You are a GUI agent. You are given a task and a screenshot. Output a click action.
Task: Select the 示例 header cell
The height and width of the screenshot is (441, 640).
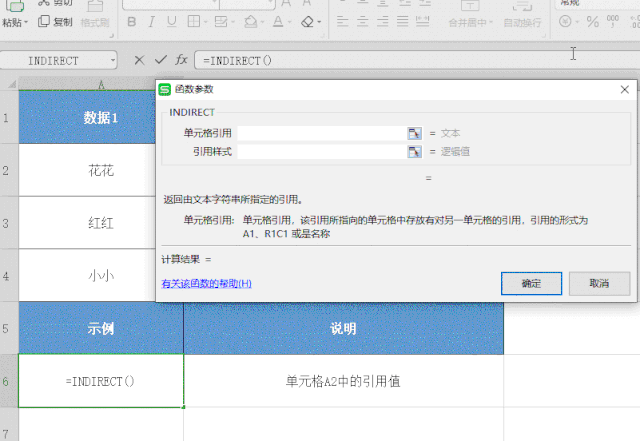pos(101,328)
